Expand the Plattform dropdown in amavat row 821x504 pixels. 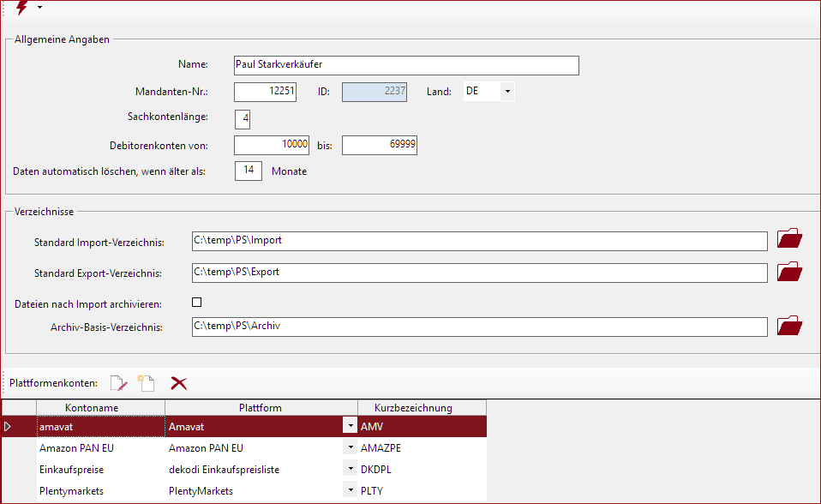coord(349,425)
